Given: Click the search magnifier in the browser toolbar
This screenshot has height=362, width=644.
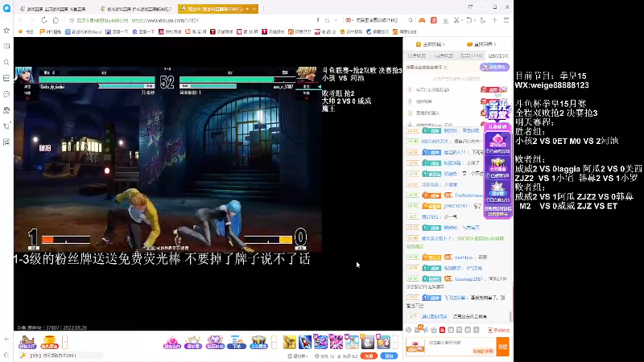Looking at the screenshot, I should pos(411,20).
